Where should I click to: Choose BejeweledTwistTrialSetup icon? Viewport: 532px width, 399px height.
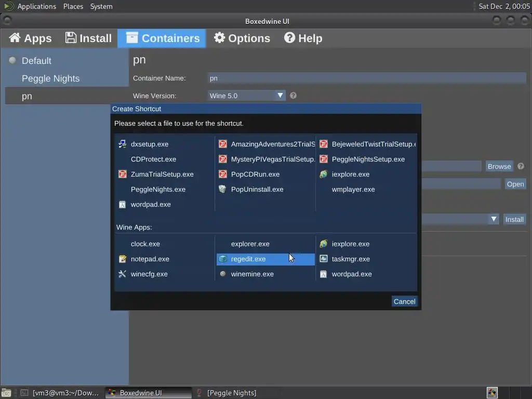coord(323,144)
